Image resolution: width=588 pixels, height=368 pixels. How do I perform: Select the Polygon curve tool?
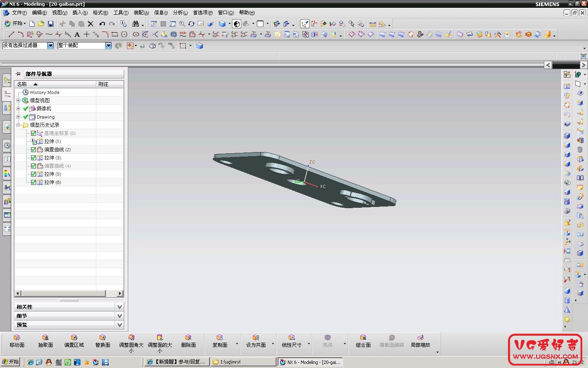click(x=124, y=34)
